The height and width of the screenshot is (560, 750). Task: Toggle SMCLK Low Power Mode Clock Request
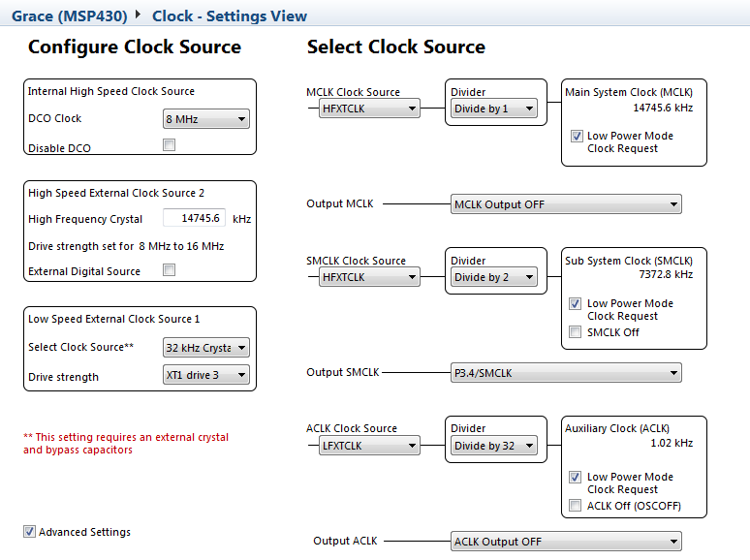tap(577, 304)
